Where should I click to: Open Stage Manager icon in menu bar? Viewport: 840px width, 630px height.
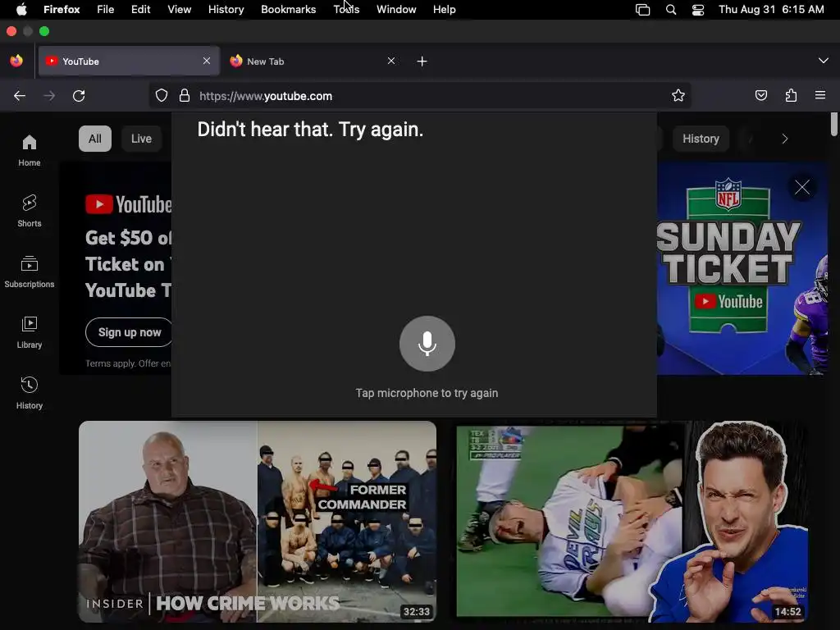(642, 10)
